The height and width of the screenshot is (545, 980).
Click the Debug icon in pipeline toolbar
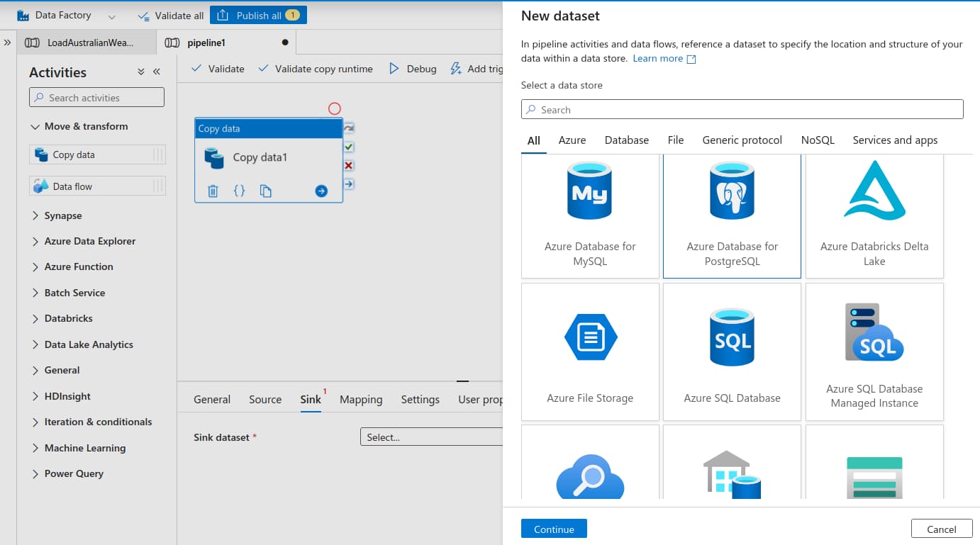pos(396,69)
